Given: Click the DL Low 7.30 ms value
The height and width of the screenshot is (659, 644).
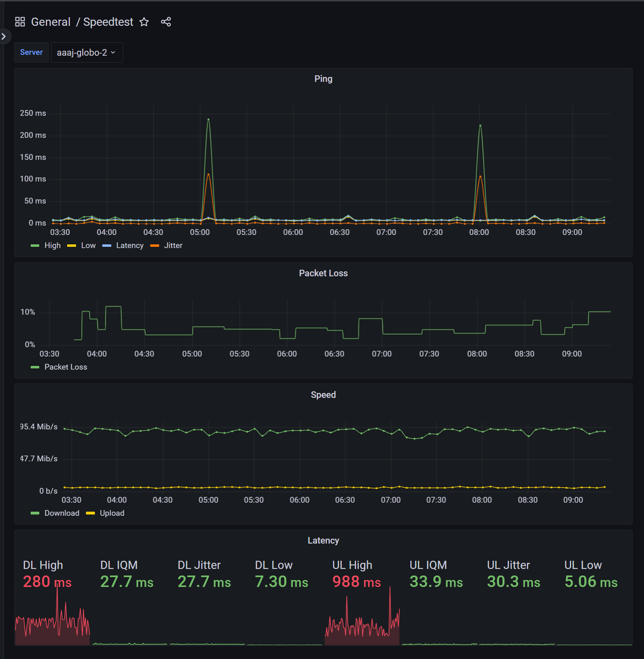Looking at the screenshot, I should coord(281,582).
